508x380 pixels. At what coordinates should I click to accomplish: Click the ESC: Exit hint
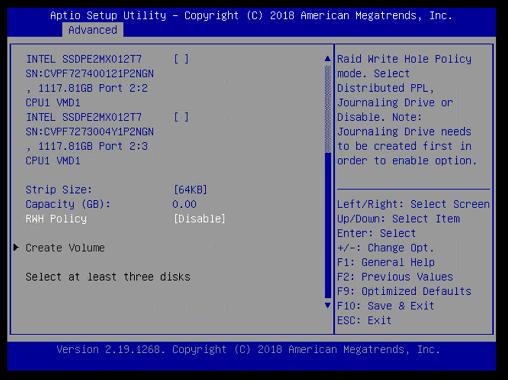point(364,320)
